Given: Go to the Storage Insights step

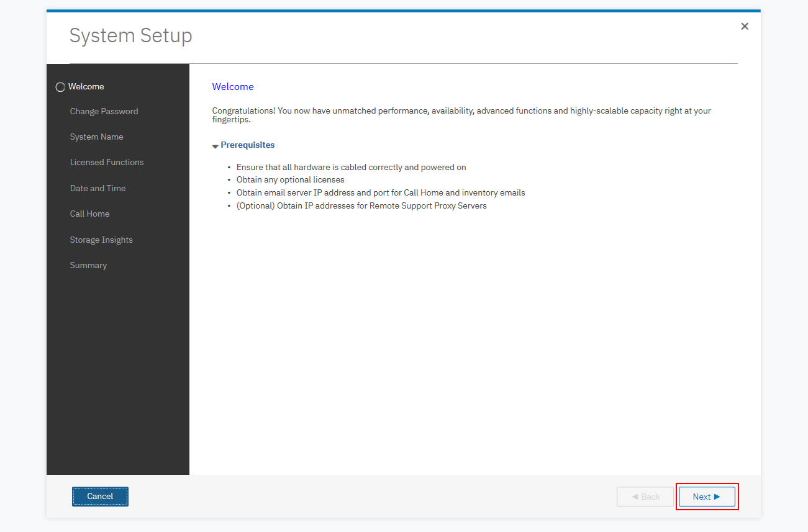Looking at the screenshot, I should (x=101, y=240).
